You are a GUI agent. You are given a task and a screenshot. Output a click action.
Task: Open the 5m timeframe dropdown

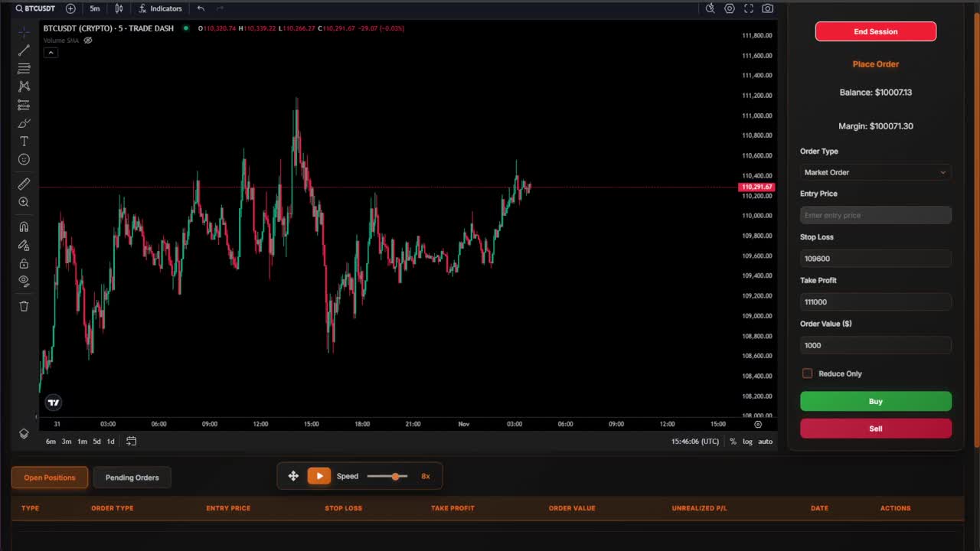95,8
